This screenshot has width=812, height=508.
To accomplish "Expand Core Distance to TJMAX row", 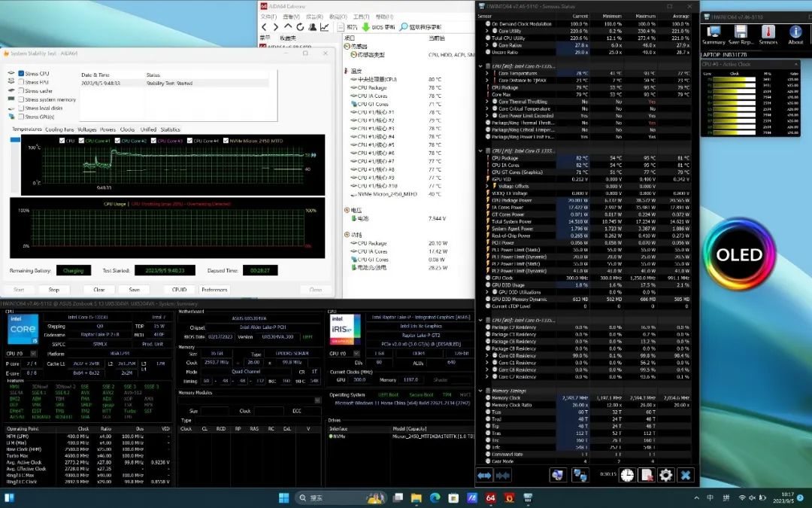I will point(487,81).
